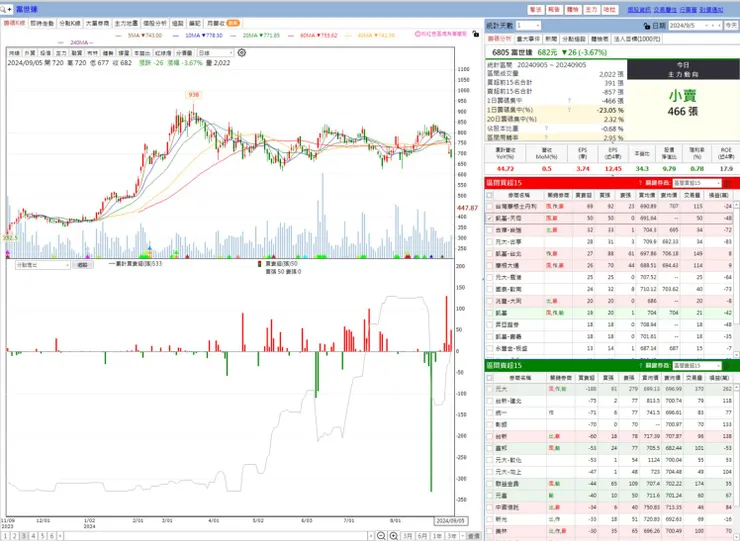Viewport: 740px width, 541px height.
Task: Switch to 主力地圖 tab
Action: pos(126,23)
